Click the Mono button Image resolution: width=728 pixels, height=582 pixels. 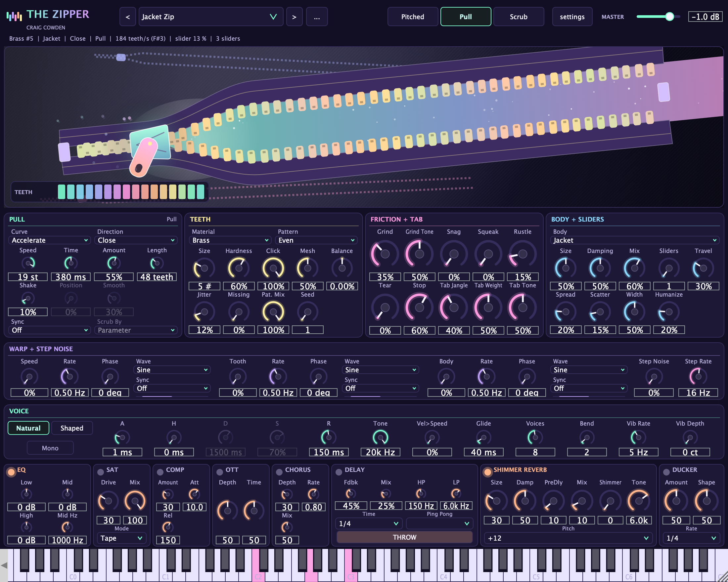pos(50,448)
